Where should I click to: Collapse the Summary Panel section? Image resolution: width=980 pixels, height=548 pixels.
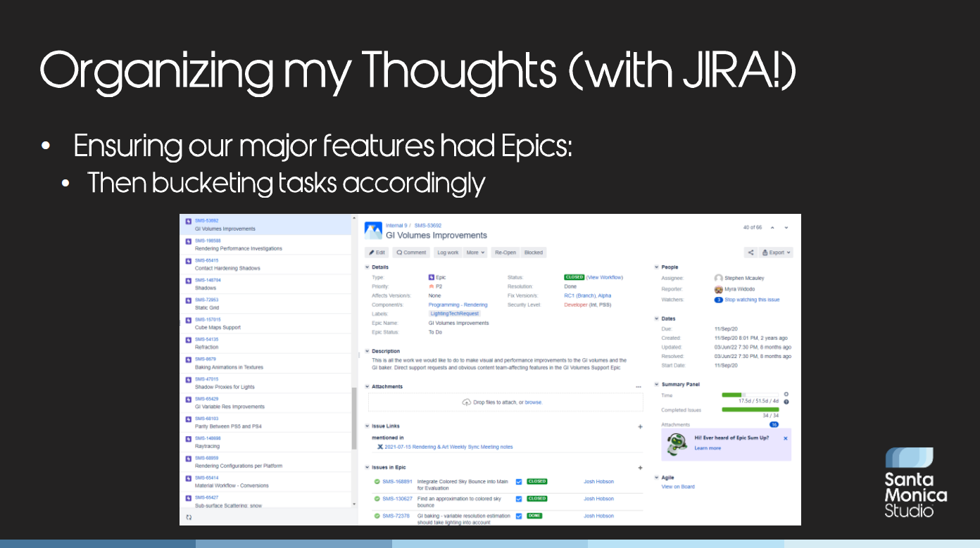click(657, 385)
